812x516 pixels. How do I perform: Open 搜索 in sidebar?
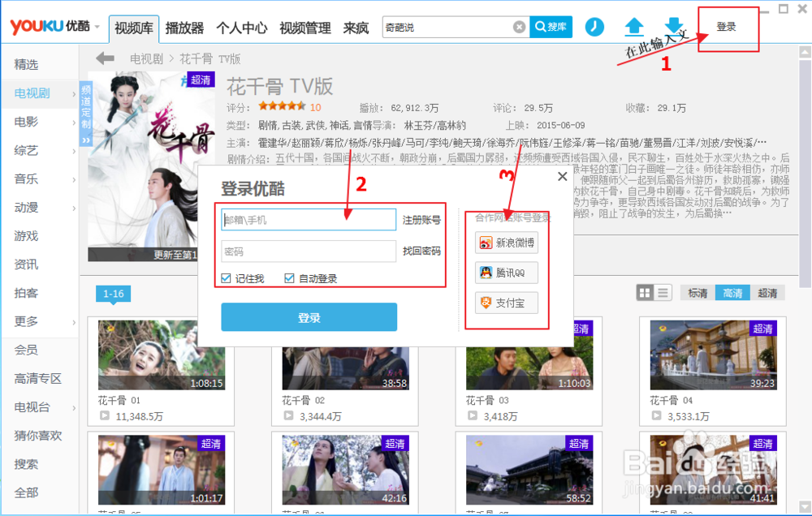tap(27, 464)
